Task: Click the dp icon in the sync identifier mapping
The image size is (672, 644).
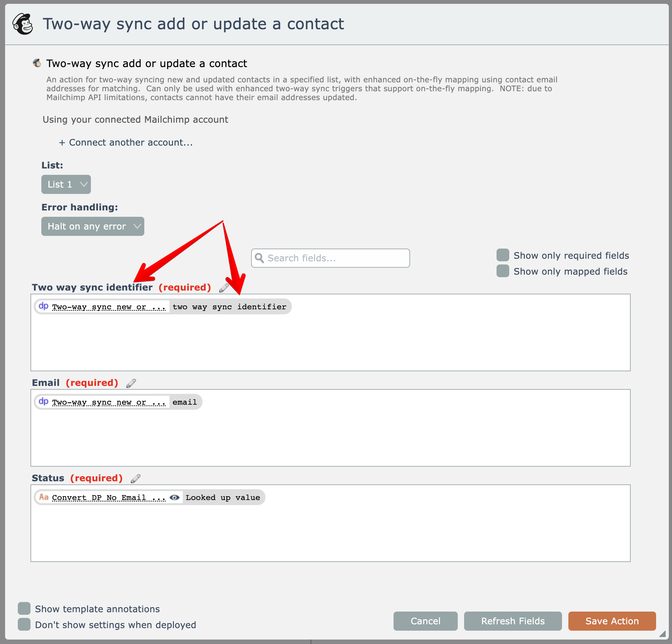Action: 44,306
